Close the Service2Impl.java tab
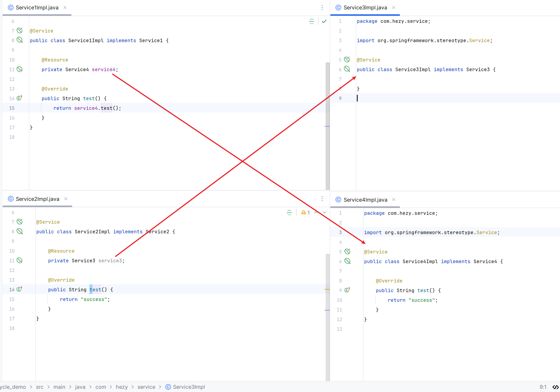Screen dimensions: 560x392 (x=66, y=199)
